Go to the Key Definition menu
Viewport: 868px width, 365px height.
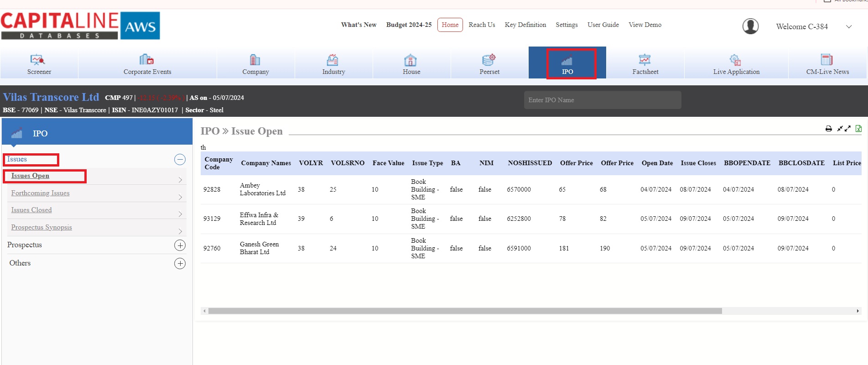coord(525,25)
